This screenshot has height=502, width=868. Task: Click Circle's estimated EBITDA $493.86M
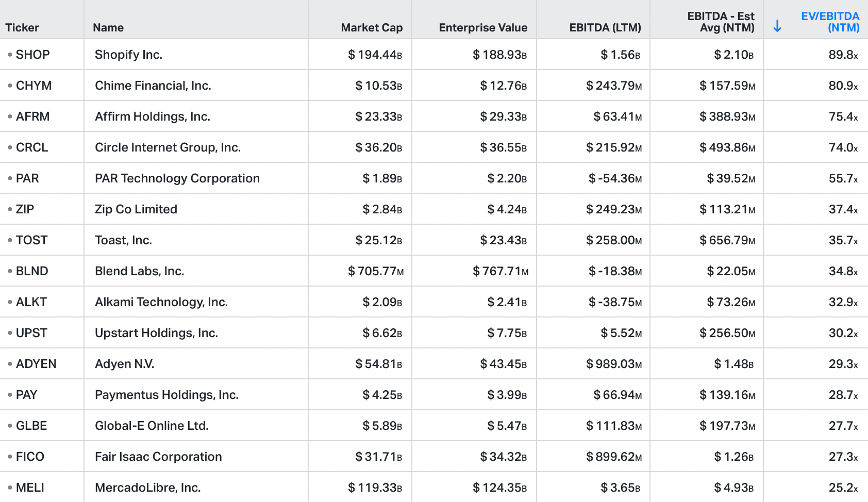click(x=727, y=147)
